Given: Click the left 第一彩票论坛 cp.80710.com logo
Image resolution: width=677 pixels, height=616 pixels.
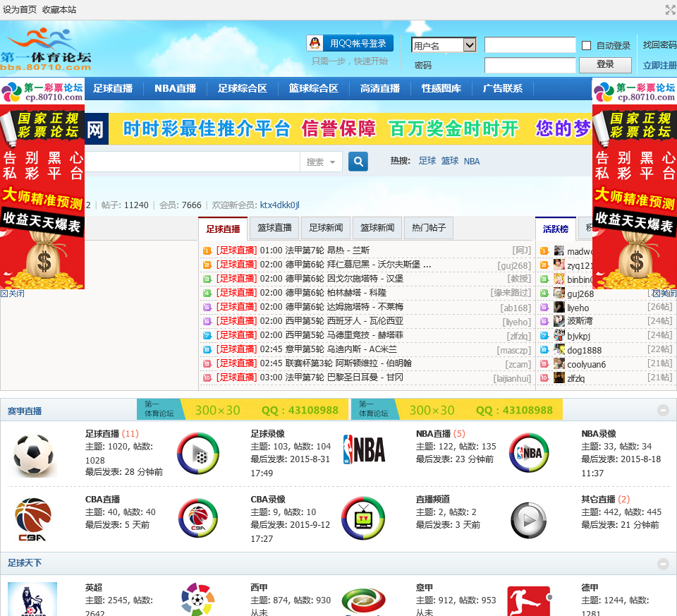Looking at the screenshot, I should point(42,92).
